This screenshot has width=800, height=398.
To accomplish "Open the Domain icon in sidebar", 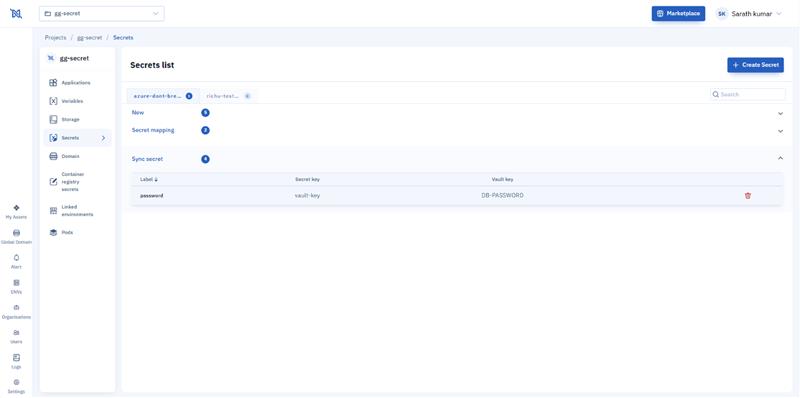I will [53, 156].
